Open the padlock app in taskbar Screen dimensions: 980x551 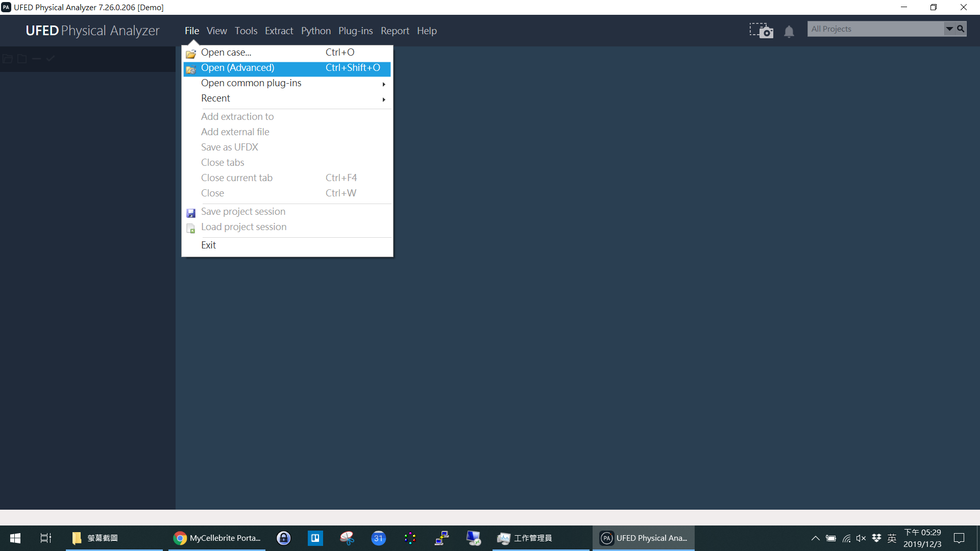point(284,538)
